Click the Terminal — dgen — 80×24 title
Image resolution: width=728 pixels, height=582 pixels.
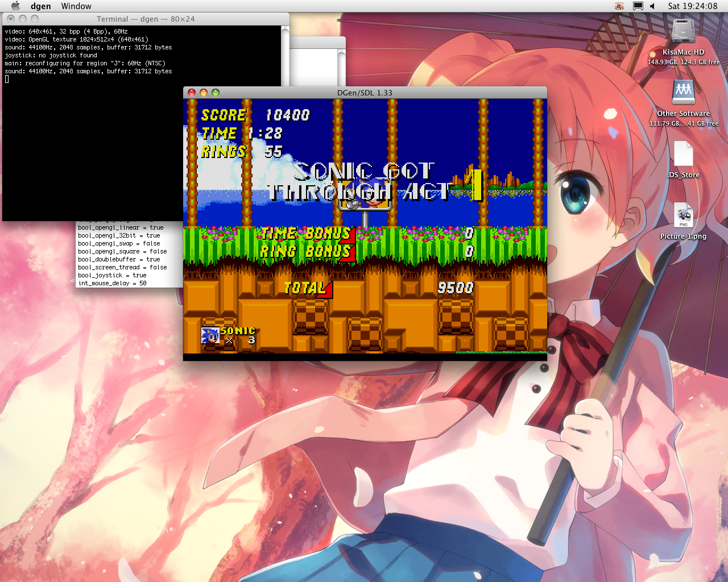(x=146, y=19)
